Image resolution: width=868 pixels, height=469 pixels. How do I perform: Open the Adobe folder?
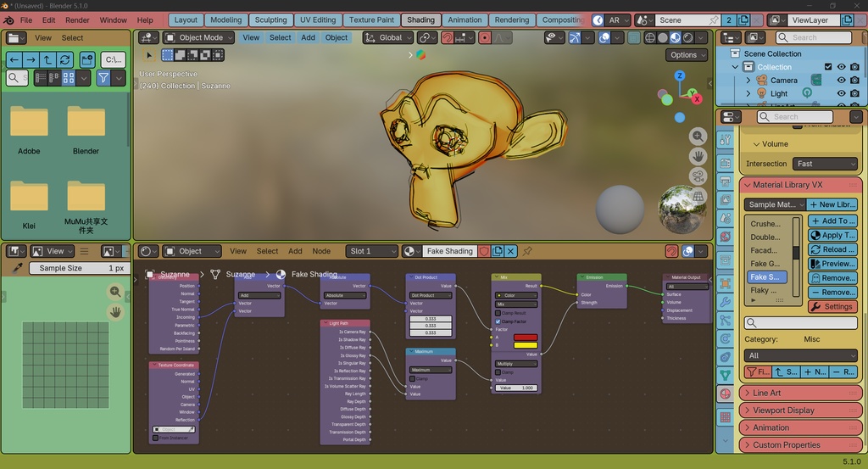(29, 130)
